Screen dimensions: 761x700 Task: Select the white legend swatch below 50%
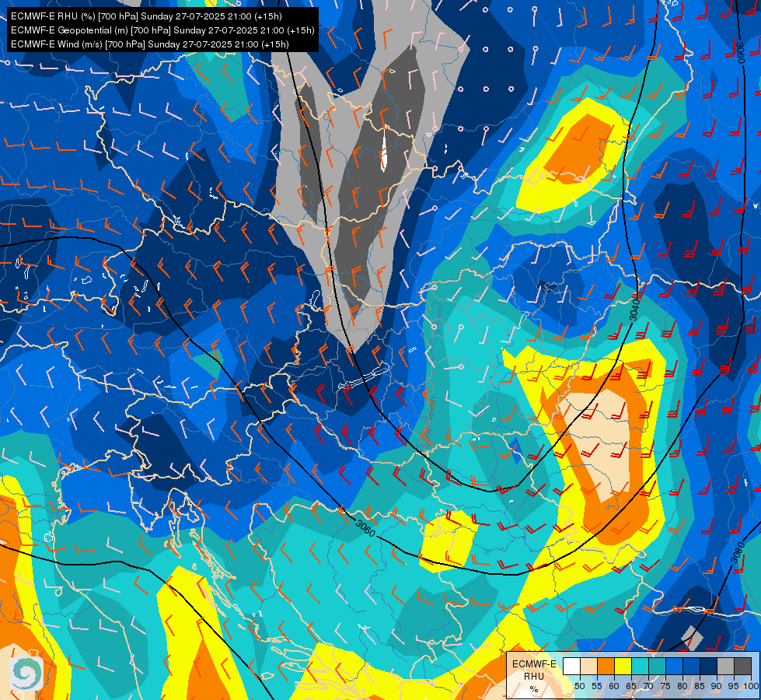571,666
